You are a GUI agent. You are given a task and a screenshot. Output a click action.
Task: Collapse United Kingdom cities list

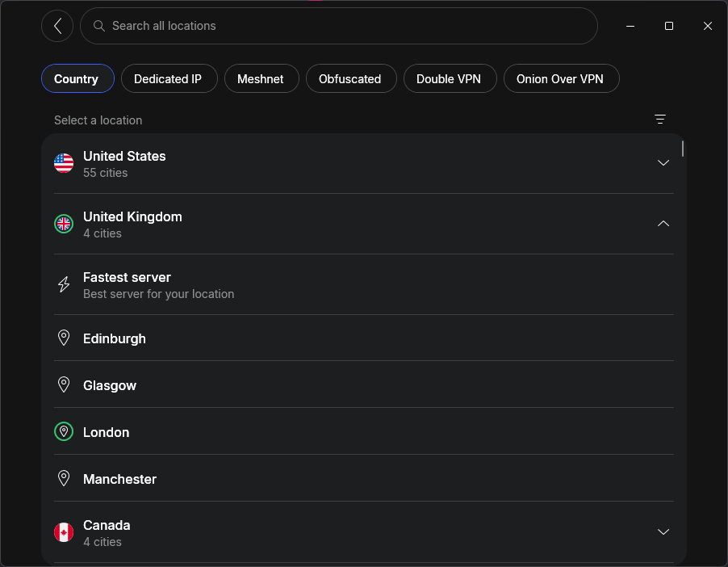663,224
